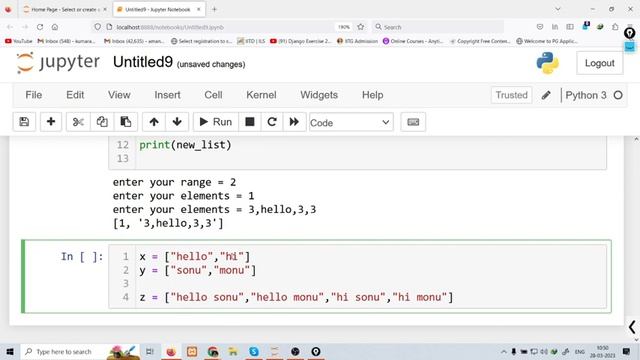The width and height of the screenshot is (640, 360).
Task: Click the Logout button
Action: coord(600,63)
